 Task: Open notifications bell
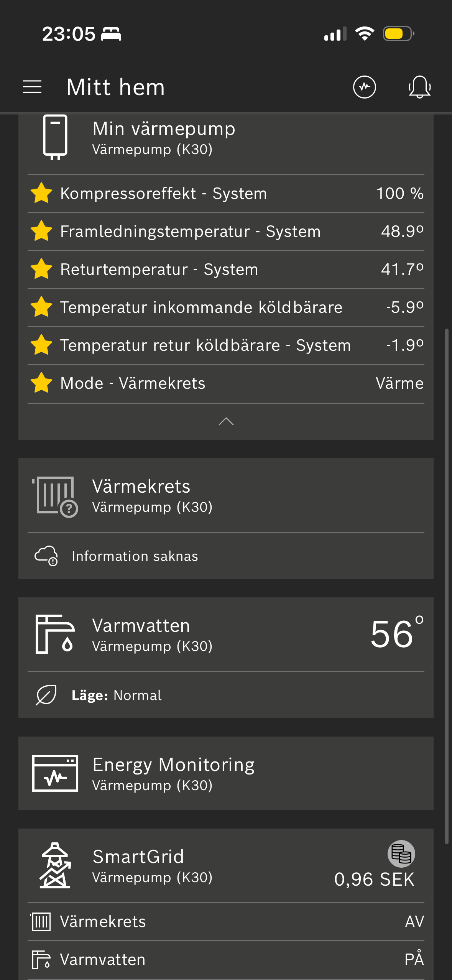(419, 87)
